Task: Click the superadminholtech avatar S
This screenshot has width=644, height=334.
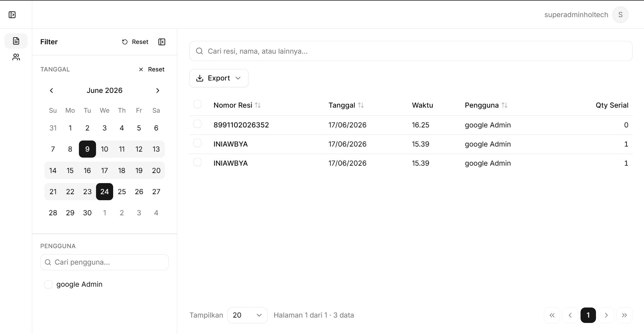Action: (620, 15)
